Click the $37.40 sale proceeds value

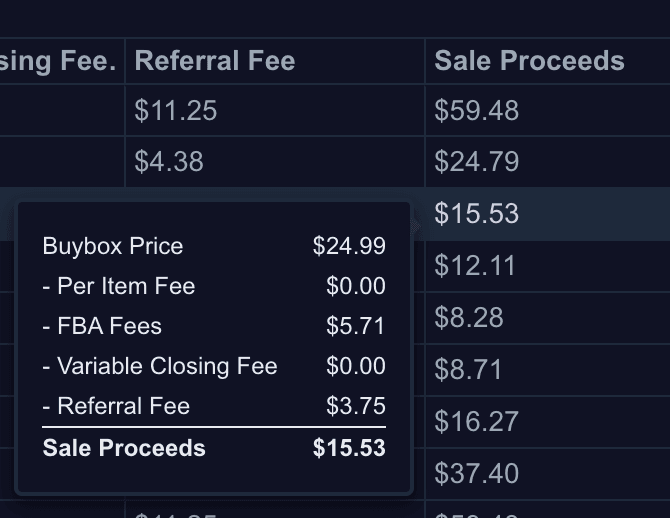pos(476,474)
